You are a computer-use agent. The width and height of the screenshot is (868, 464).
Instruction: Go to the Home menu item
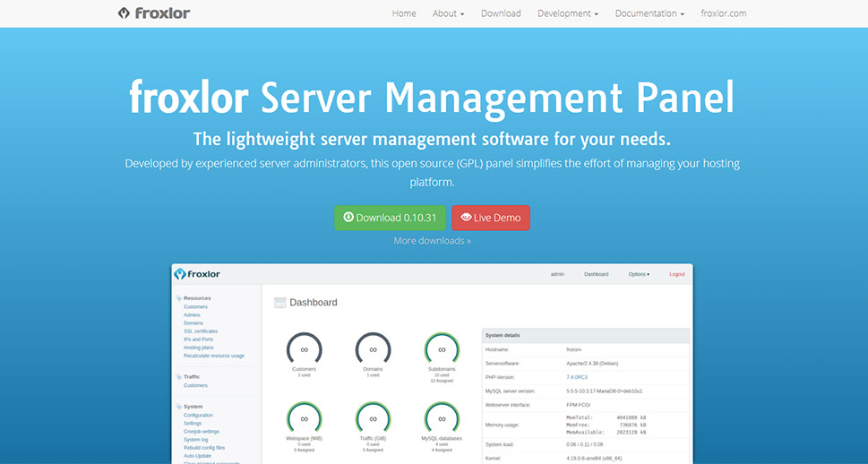coord(404,13)
